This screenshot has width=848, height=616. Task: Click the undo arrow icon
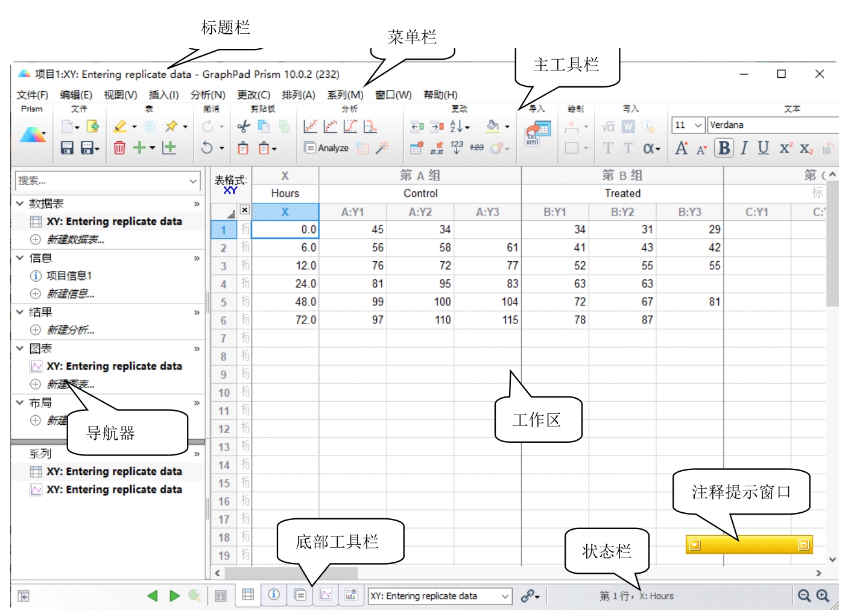[207, 148]
